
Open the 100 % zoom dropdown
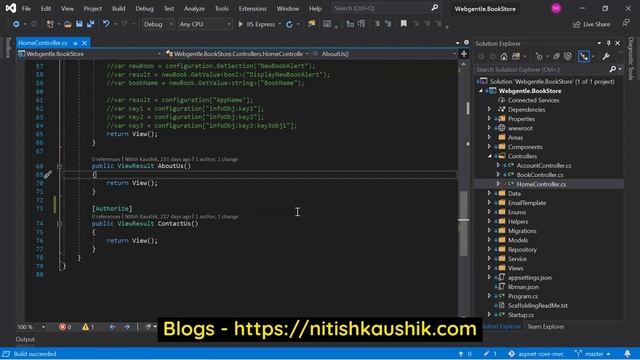point(31,327)
